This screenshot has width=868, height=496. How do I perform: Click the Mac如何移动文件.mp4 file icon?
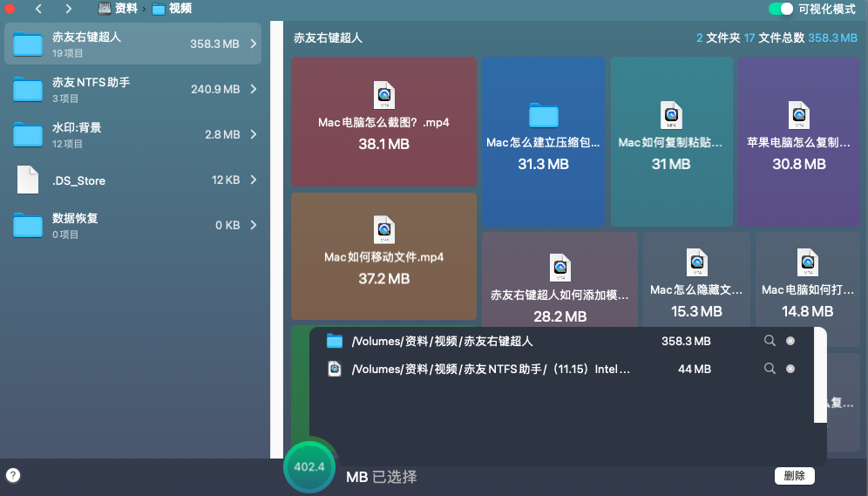click(384, 229)
